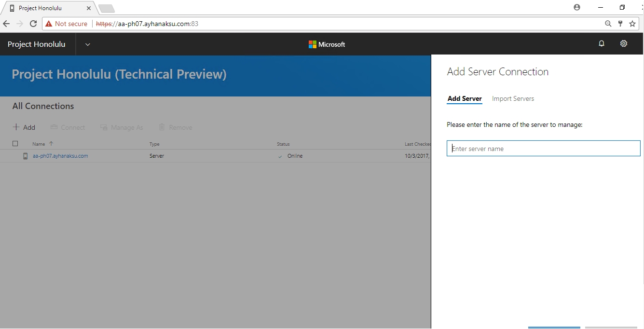This screenshot has width=644, height=329.
Task: Reload the page
Action: tap(33, 24)
